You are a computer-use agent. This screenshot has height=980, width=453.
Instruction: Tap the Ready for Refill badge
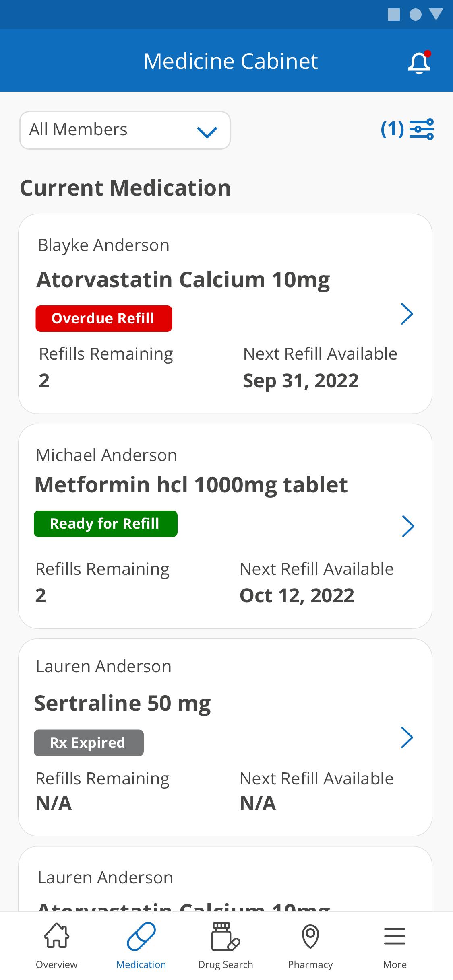[x=105, y=524]
